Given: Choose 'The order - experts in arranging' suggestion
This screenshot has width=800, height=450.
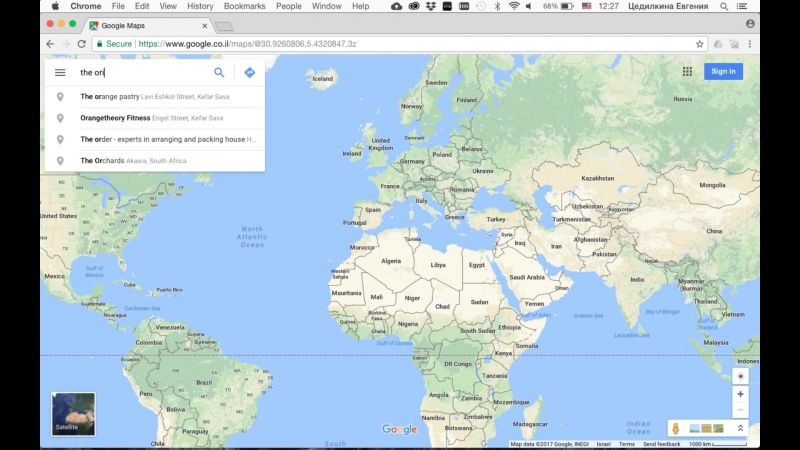Looking at the screenshot, I should pos(155,139).
